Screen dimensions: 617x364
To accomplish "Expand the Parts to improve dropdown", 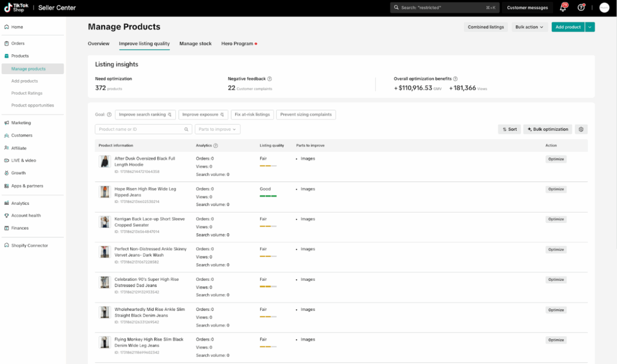I will tap(218, 129).
